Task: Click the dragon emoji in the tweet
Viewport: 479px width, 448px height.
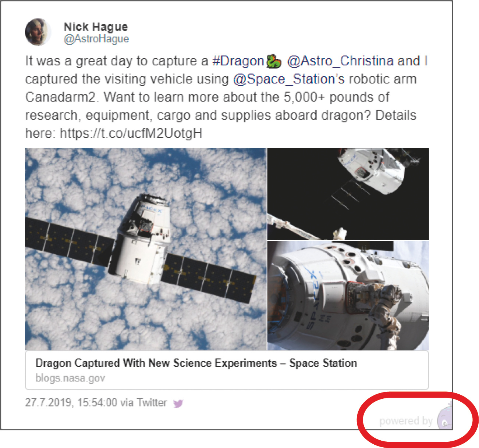Action: [274, 61]
